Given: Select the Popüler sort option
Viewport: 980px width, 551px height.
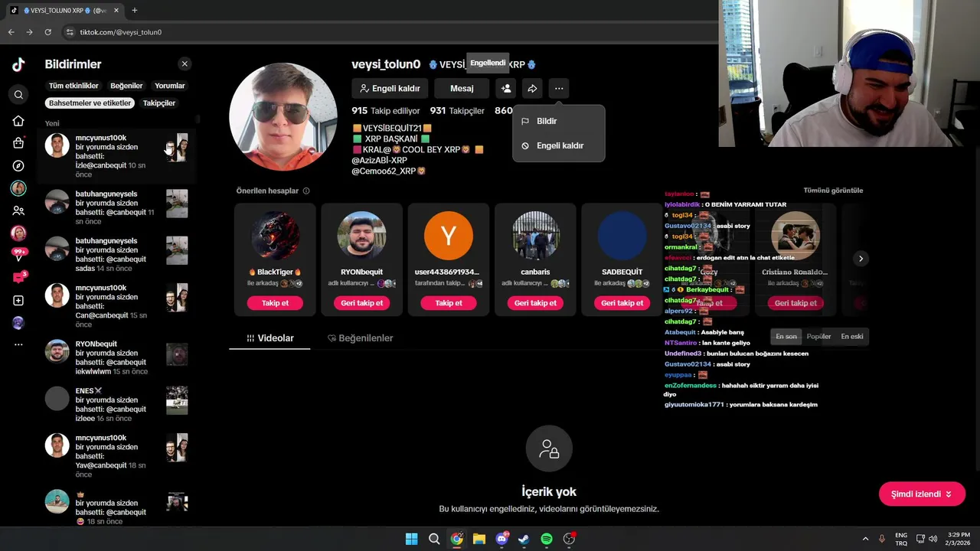Looking at the screenshot, I should 818,337.
